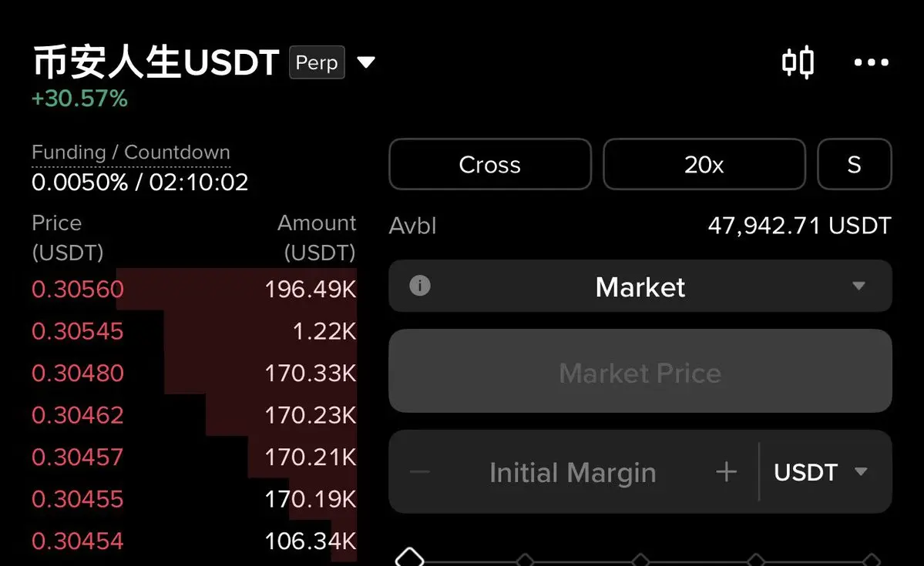This screenshot has height=566, width=924.
Task: Click the Initial Margin input field
Action: click(572, 472)
